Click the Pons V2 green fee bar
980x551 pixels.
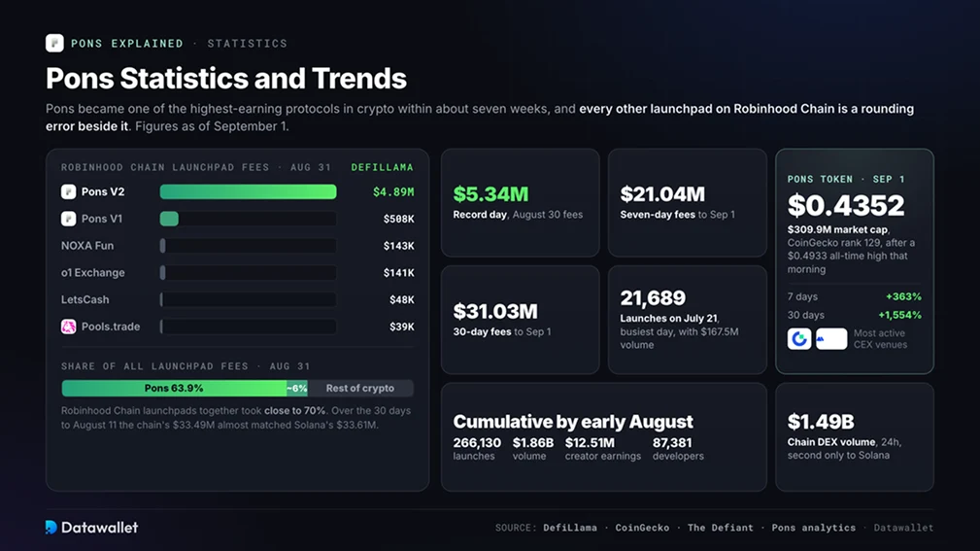(x=248, y=191)
